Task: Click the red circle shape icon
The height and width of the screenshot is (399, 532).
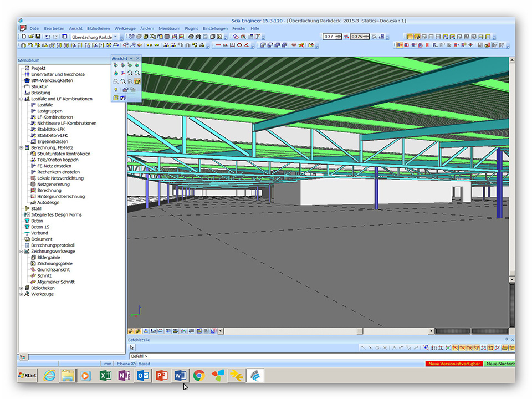Action: tap(239, 45)
